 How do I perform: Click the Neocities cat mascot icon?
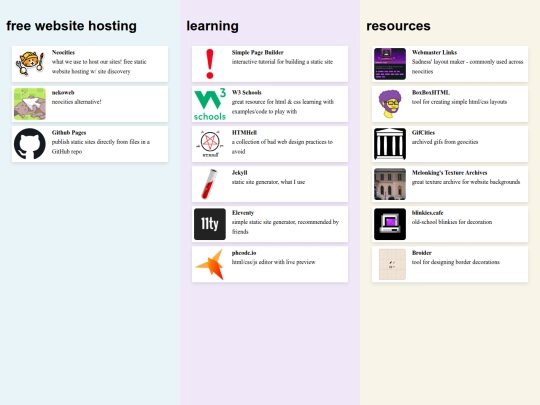(30, 64)
